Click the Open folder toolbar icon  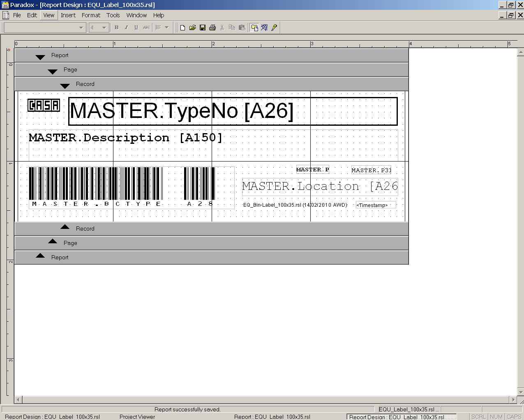pyautogui.click(x=192, y=28)
